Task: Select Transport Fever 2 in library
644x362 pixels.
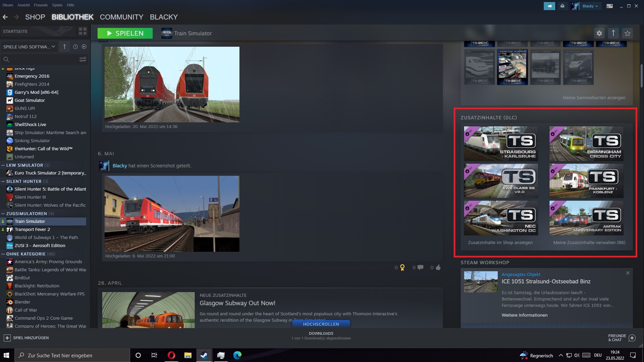Action: (44, 229)
